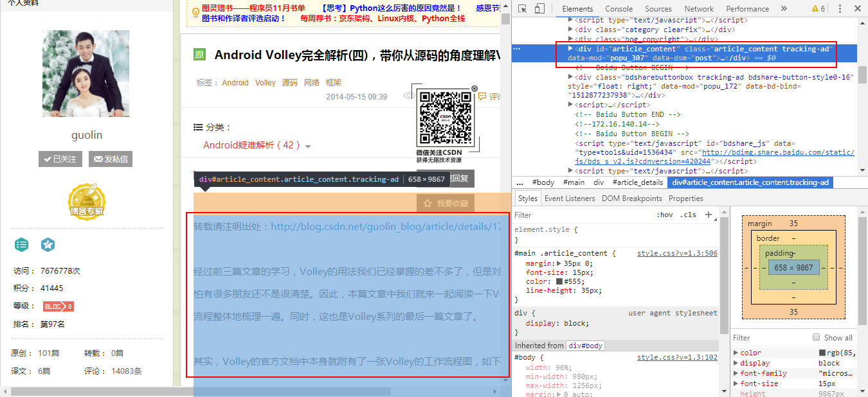Toggle the device toolbar icon
The image size is (868, 397).
pyautogui.click(x=539, y=9)
